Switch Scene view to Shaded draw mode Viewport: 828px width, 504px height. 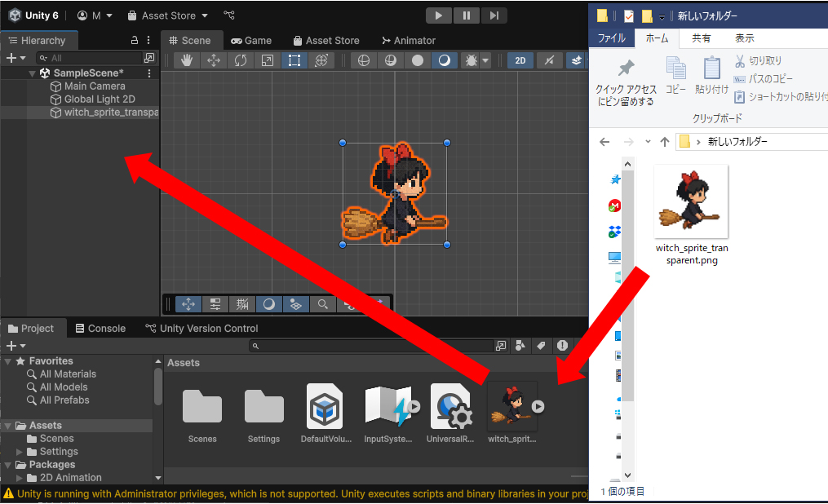click(444, 60)
